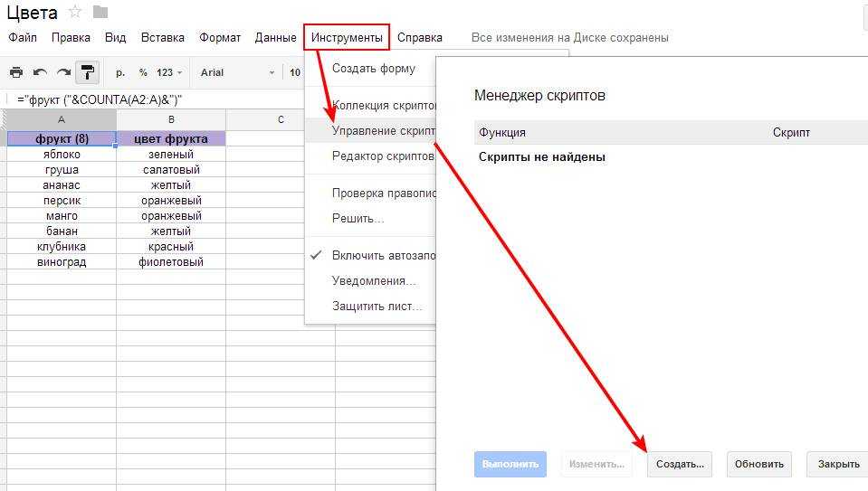
Task: Choose Защитить лист... menu entry
Action: [x=371, y=307]
